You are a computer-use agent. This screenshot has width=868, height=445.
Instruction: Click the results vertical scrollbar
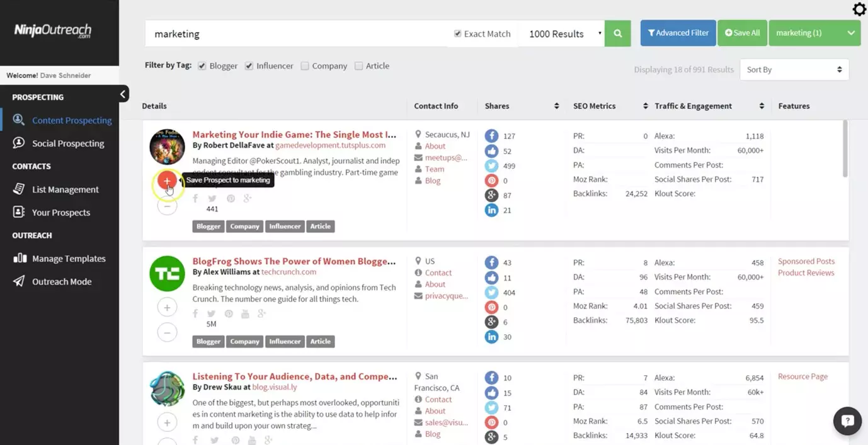(845, 149)
